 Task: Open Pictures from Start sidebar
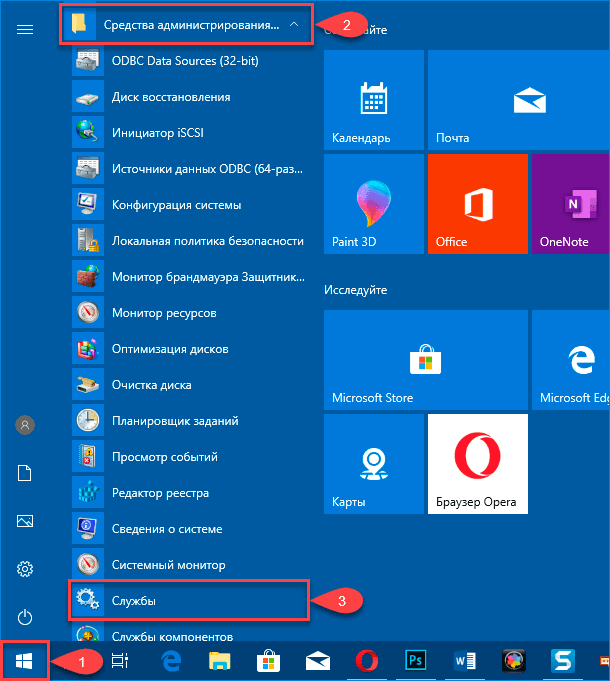coord(25,521)
